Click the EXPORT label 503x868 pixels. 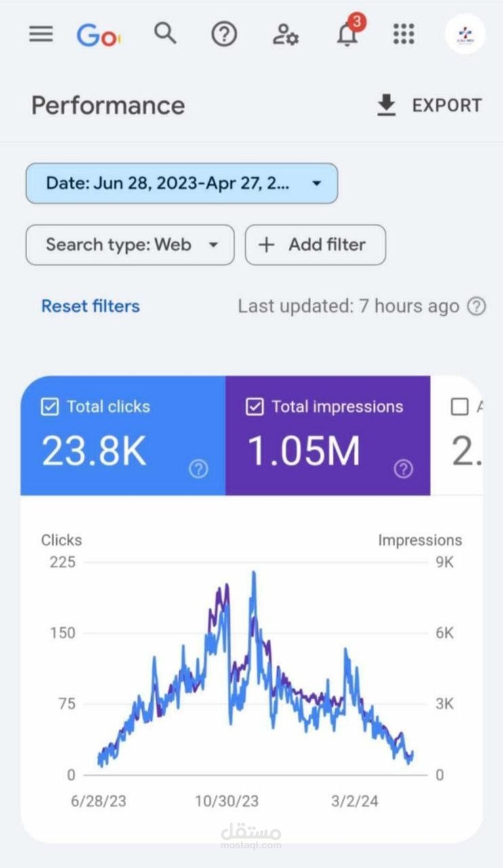[447, 106]
